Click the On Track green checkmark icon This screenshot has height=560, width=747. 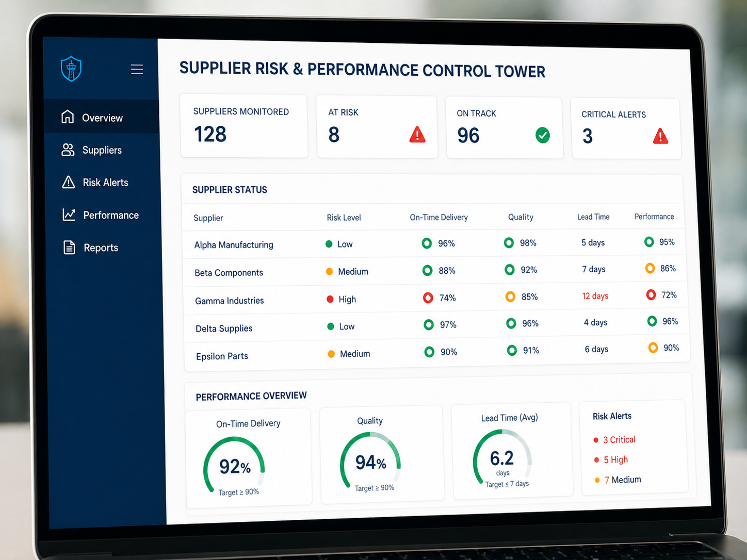[543, 135]
